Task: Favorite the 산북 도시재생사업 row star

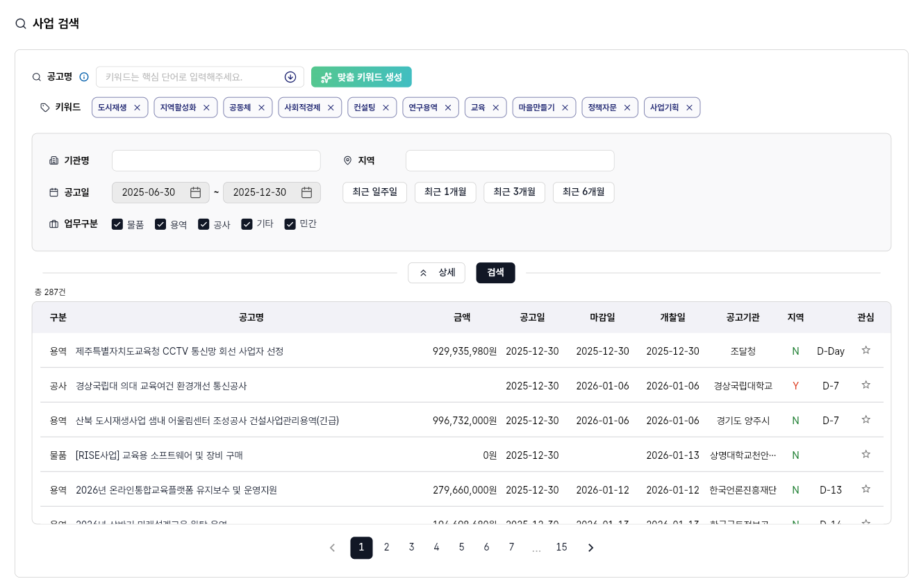Action: [x=866, y=419]
